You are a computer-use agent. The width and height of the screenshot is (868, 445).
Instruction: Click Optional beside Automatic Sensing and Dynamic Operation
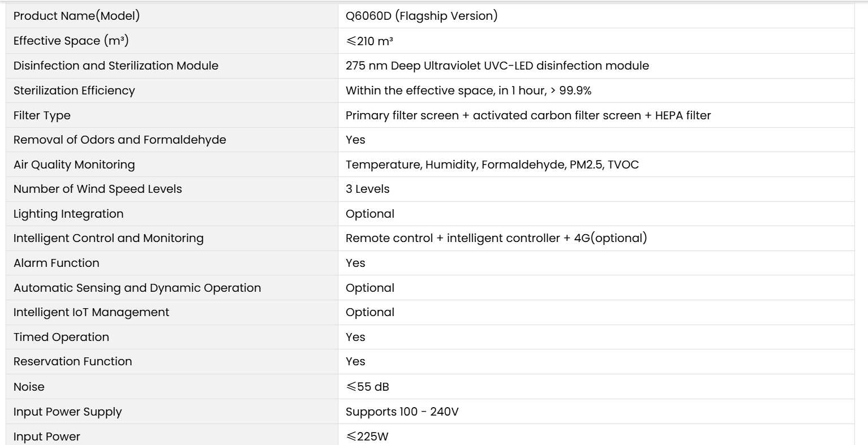[x=370, y=288]
